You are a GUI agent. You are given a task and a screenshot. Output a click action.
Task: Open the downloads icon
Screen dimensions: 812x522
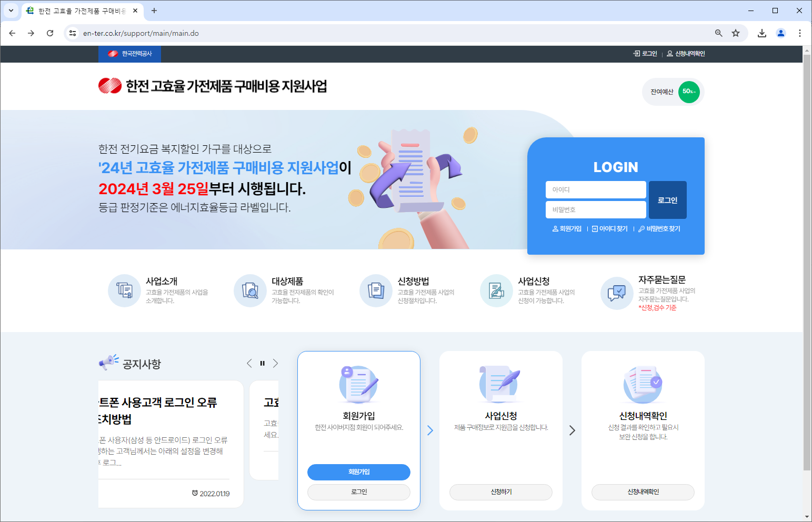tap(761, 33)
